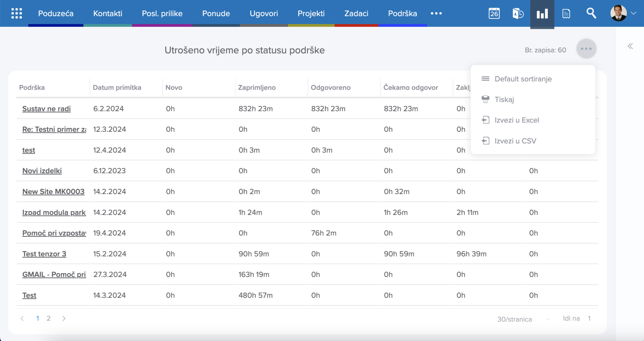
Task: Click the 'Idi na' page input field
Action: (589, 319)
